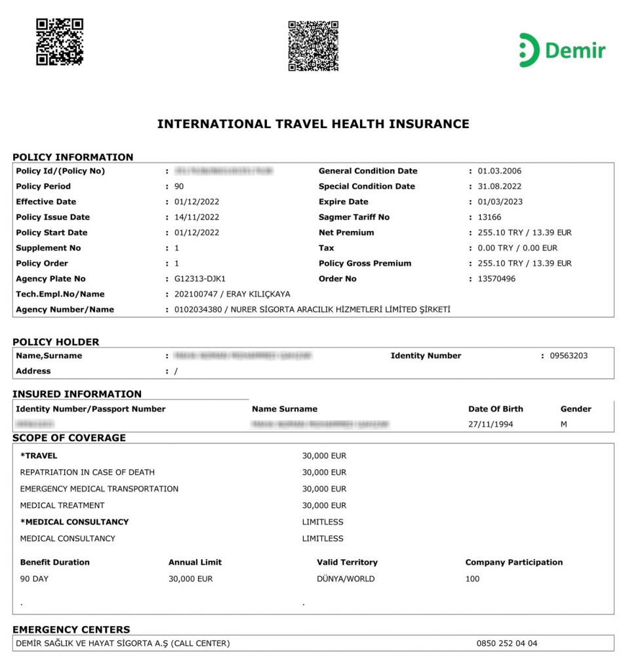Select Sagmer Tariff No 13166
The width and height of the screenshot is (627, 672).
coord(489,217)
